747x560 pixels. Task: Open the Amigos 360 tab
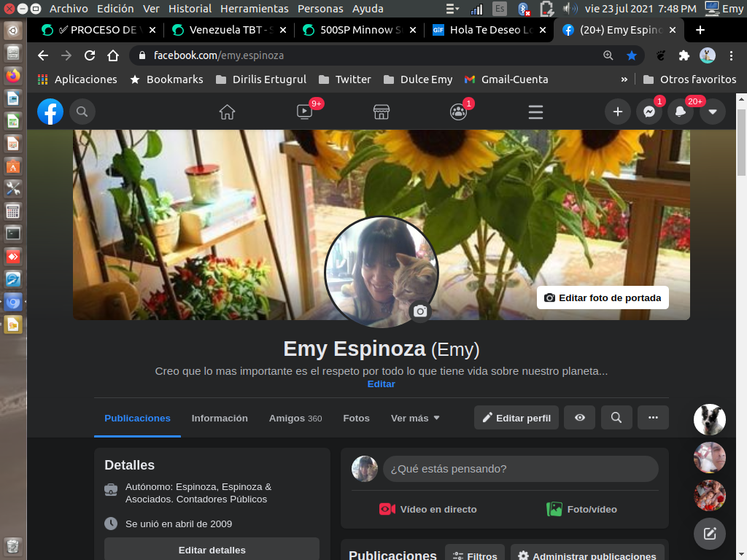295,418
